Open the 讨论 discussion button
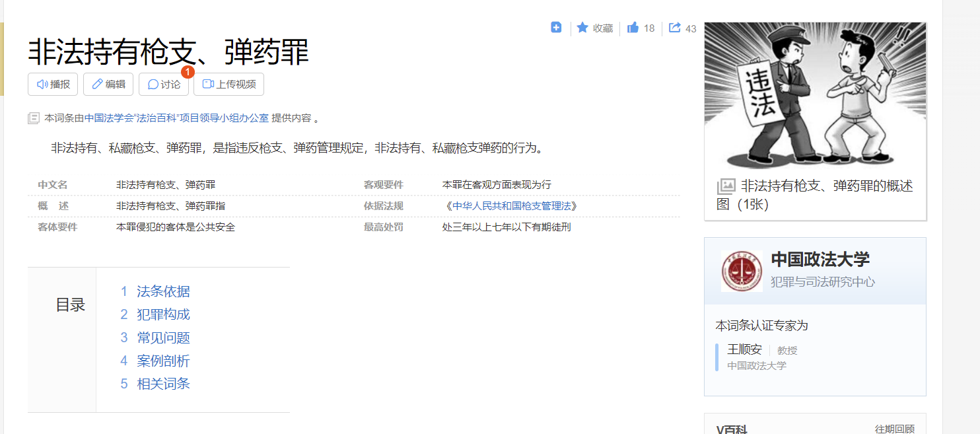 click(x=164, y=84)
